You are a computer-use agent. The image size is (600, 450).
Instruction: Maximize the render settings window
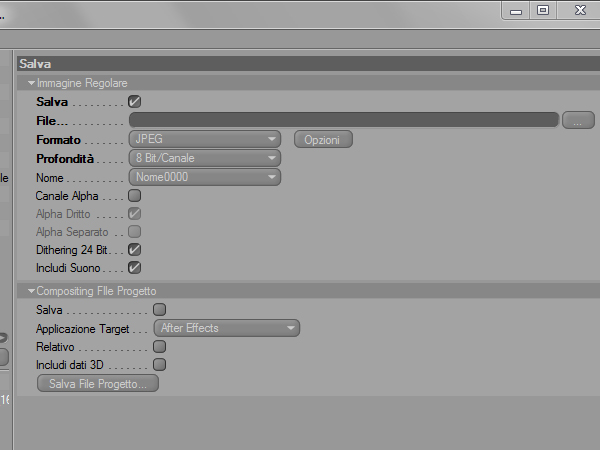tap(543, 10)
